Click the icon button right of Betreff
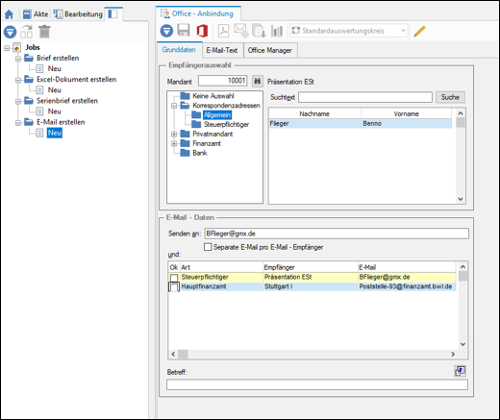This screenshot has width=500, height=420. click(460, 371)
